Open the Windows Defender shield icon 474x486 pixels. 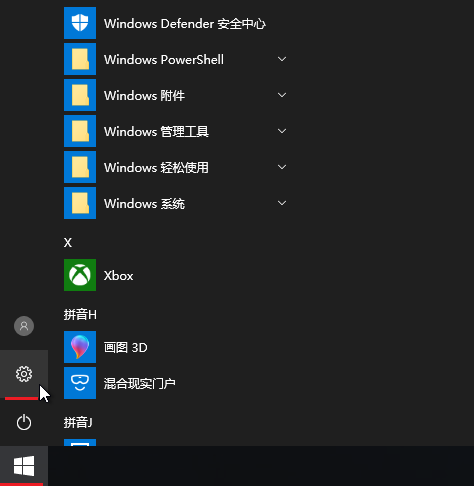click(80, 23)
